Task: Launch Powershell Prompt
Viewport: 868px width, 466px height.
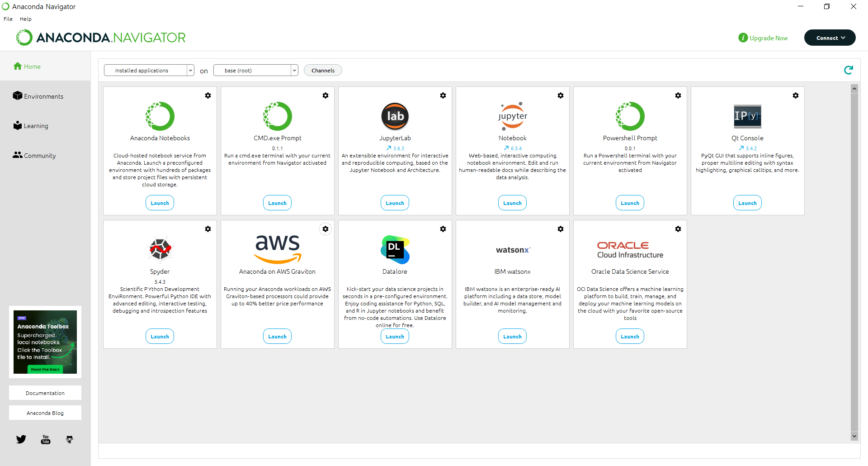Action: [630, 203]
